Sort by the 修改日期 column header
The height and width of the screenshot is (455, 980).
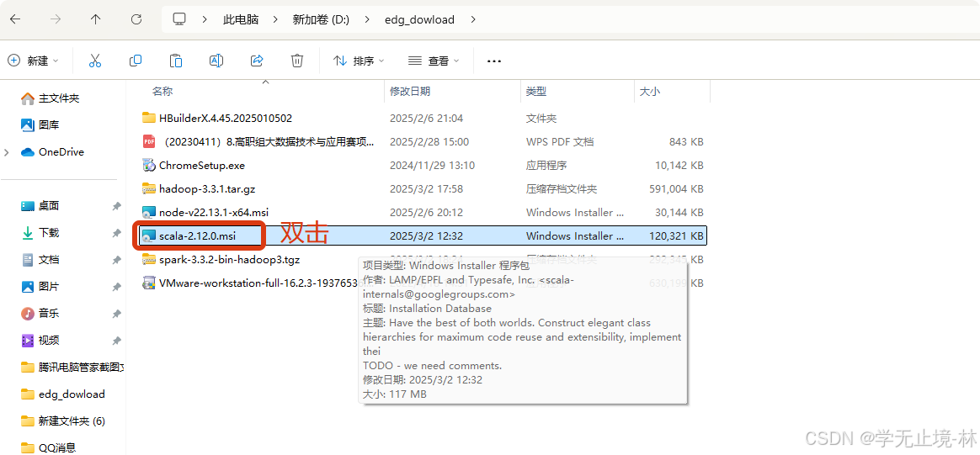pyautogui.click(x=410, y=91)
